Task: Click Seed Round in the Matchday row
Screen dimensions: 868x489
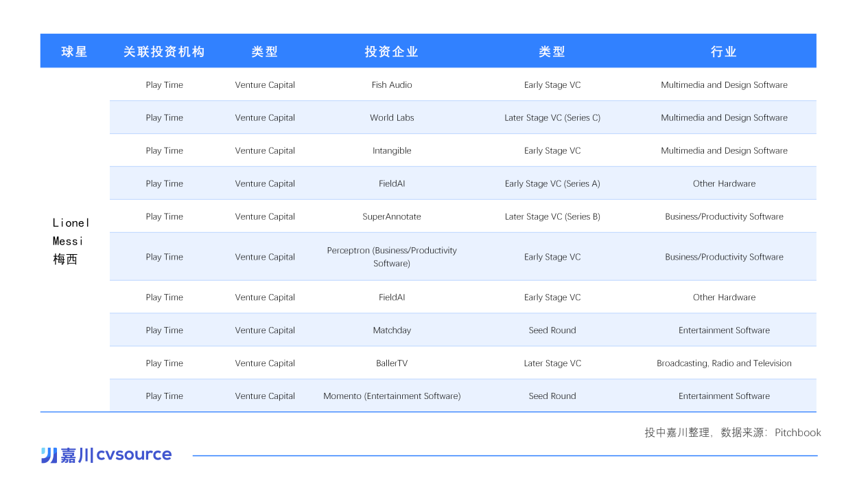Action: [552, 330]
